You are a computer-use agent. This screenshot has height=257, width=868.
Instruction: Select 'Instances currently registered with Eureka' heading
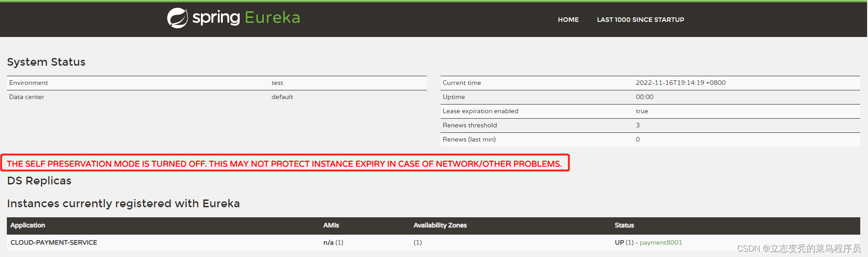tap(123, 204)
